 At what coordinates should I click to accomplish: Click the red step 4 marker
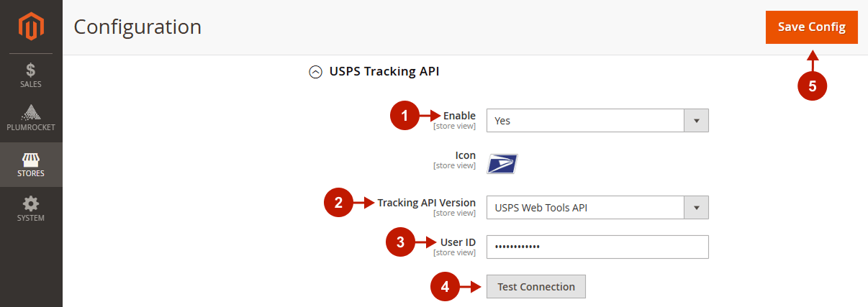pyautogui.click(x=445, y=287)
